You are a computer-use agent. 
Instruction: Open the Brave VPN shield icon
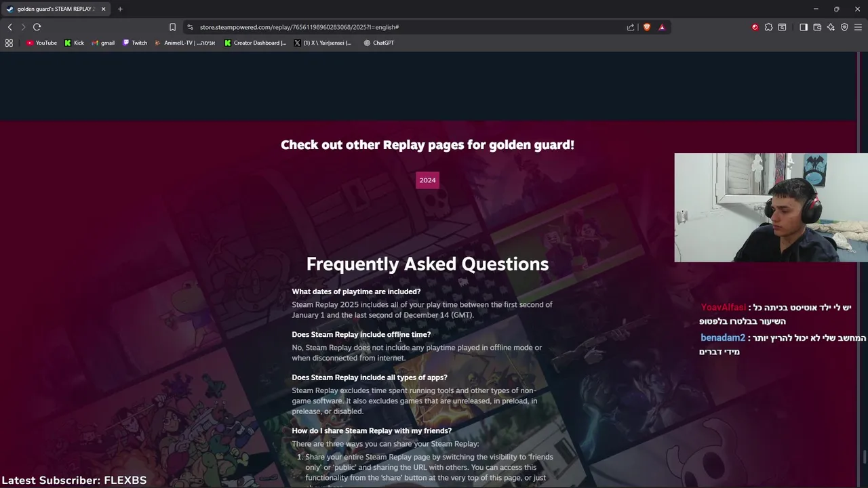(844, 27)
